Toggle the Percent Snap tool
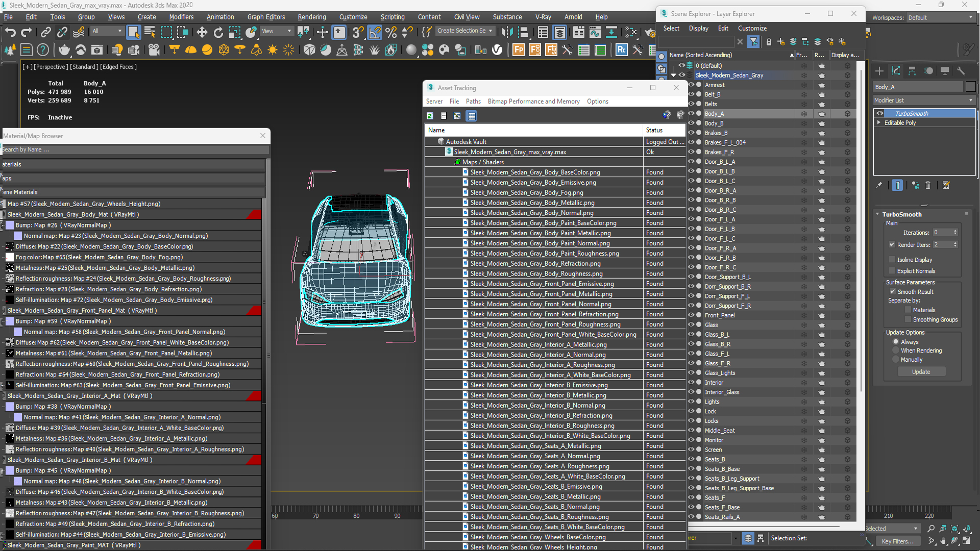This screenshot has height=551, width=980. 391,32
